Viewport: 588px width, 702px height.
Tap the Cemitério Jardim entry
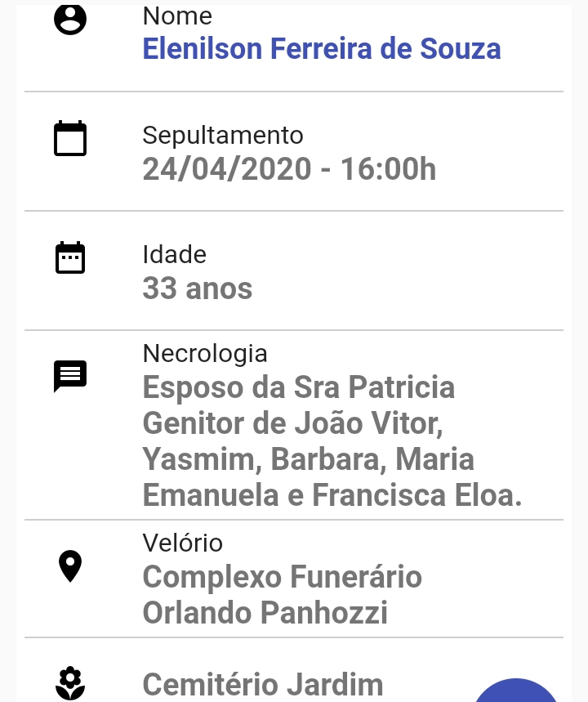[x=263, y=685]
